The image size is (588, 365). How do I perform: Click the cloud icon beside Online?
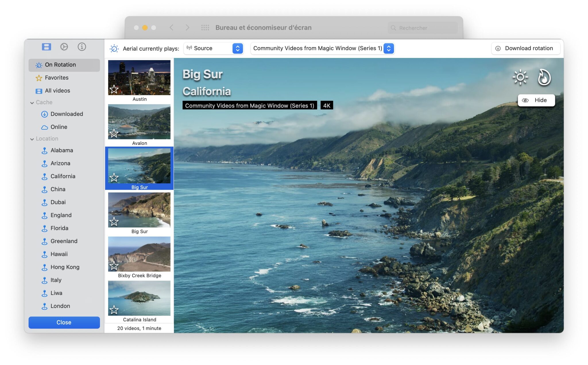[45, 127]
